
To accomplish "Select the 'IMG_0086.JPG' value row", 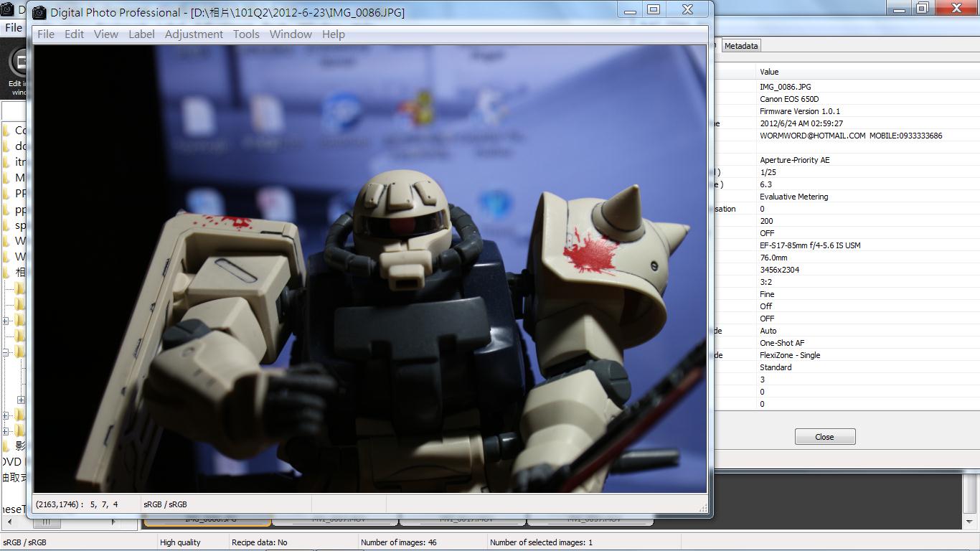I will (786, 87).
